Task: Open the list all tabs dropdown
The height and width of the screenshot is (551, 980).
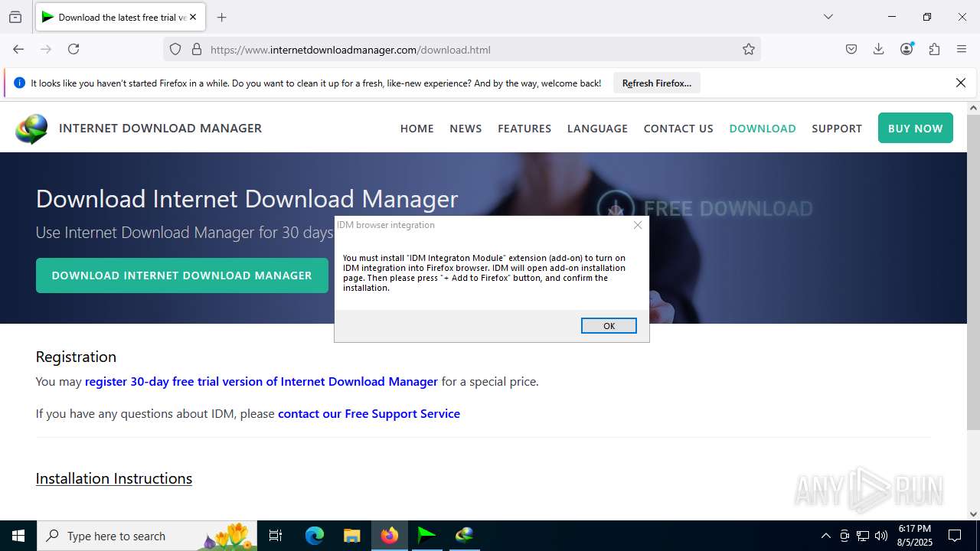Action: pyautogui.click(x=828, y=17)
